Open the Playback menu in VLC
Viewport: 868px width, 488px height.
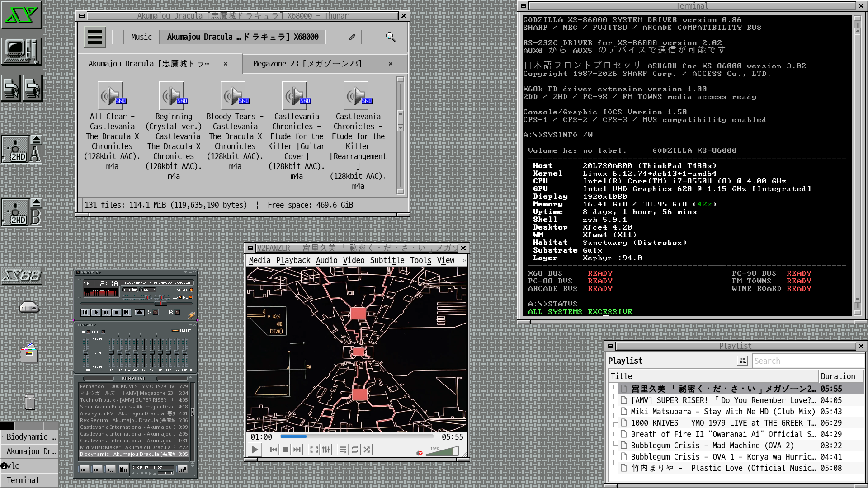(293, 260)
